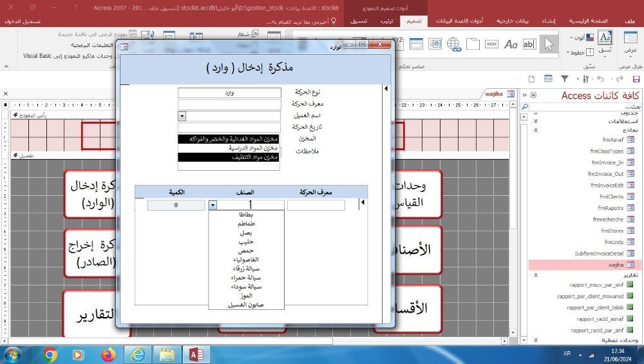Click the Access app taskbar icon
Screen dimensions: 644x364
(196, 354)
